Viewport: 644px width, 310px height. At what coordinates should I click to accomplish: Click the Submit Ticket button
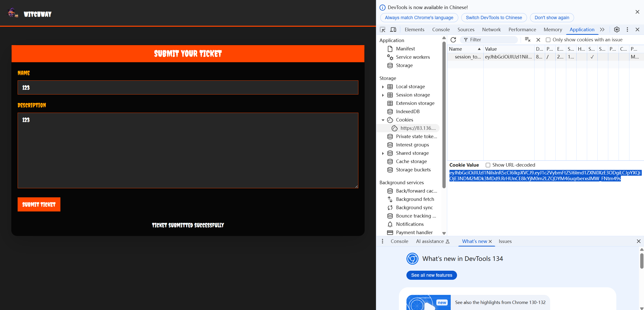39,204
